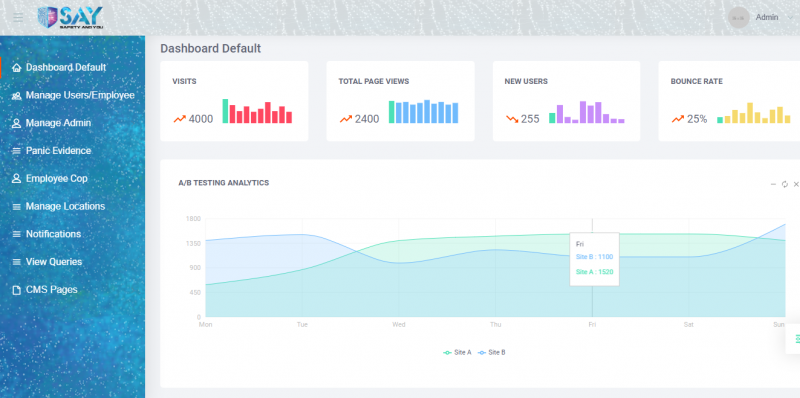Click the Thu label on chart axis
The width and height of the screenshot is (800, 398).
click(x=495, y=325)
